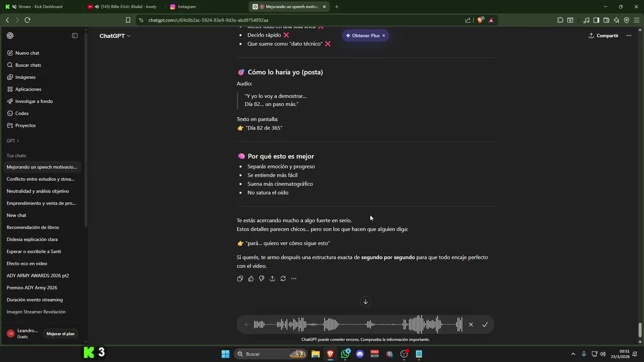Open more actions under the response

click(x=294, y=279)
